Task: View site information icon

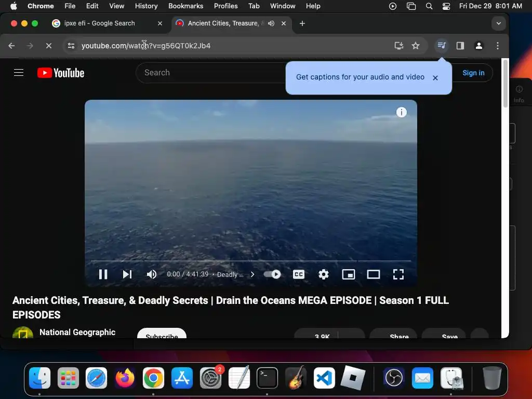Action: click(x=71, y=46)
